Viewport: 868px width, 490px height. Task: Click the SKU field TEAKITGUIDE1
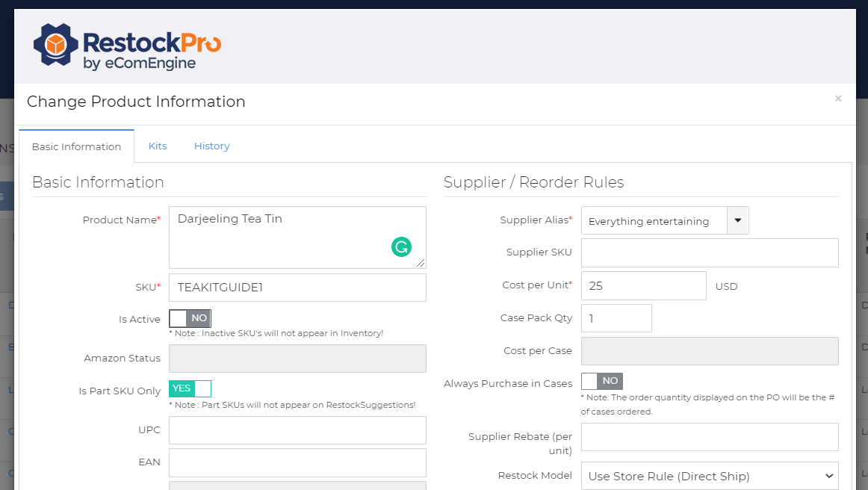tap(297, 288)
